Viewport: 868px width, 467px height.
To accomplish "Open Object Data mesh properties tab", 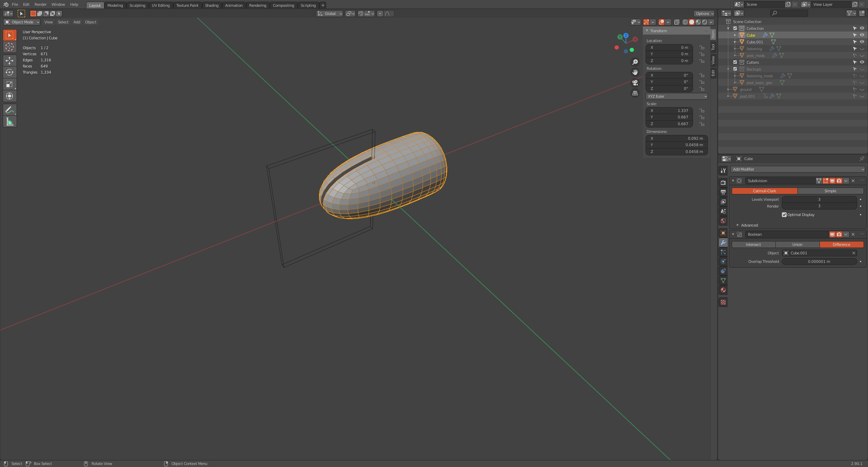I will tap(723, 280).
